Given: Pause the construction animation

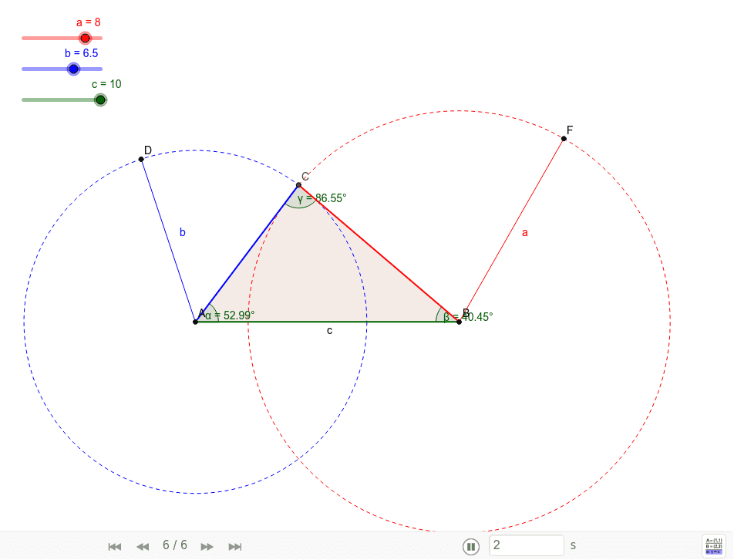Looking at the screenshot, I should 471,546.
